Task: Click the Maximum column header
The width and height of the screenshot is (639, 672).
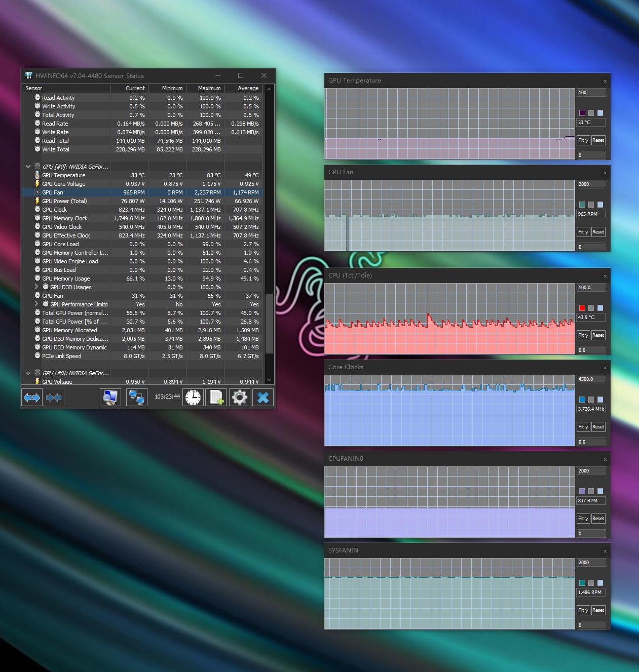Action: click(205, 88)
